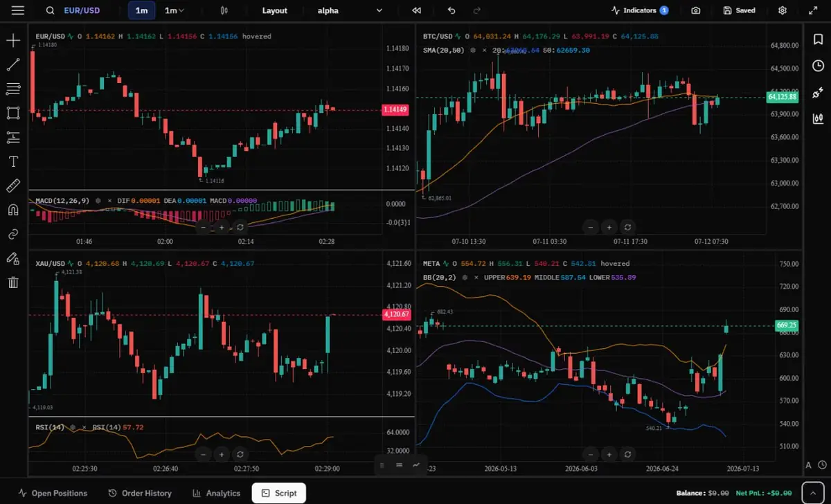
Task: Open the Layout menu
Action: pyautogui.click(x=274, y=10)
